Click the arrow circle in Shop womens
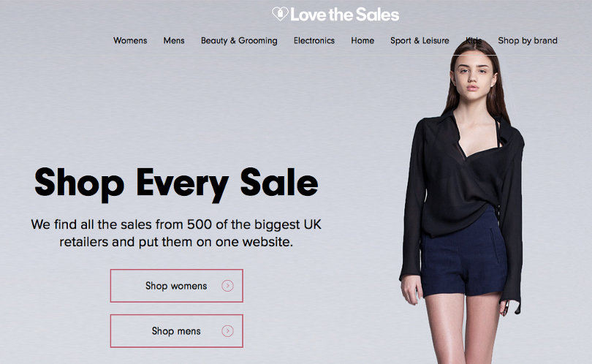This screenshot has height=364, width=592. click(x=227, y=286)
